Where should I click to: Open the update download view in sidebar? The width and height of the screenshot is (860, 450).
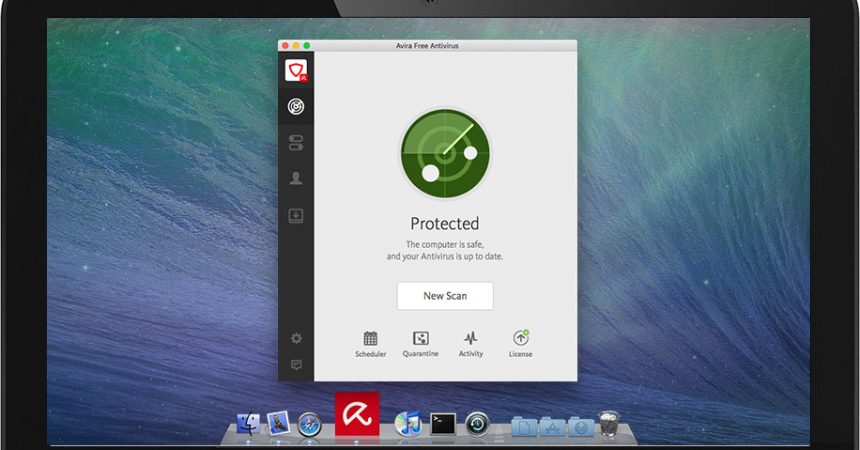tap(296, 215)
